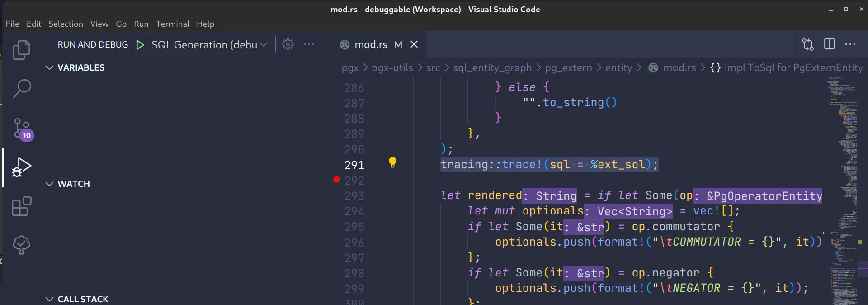
Task: Open launch.json via the gear icon
Action: (x=288, y=44)
